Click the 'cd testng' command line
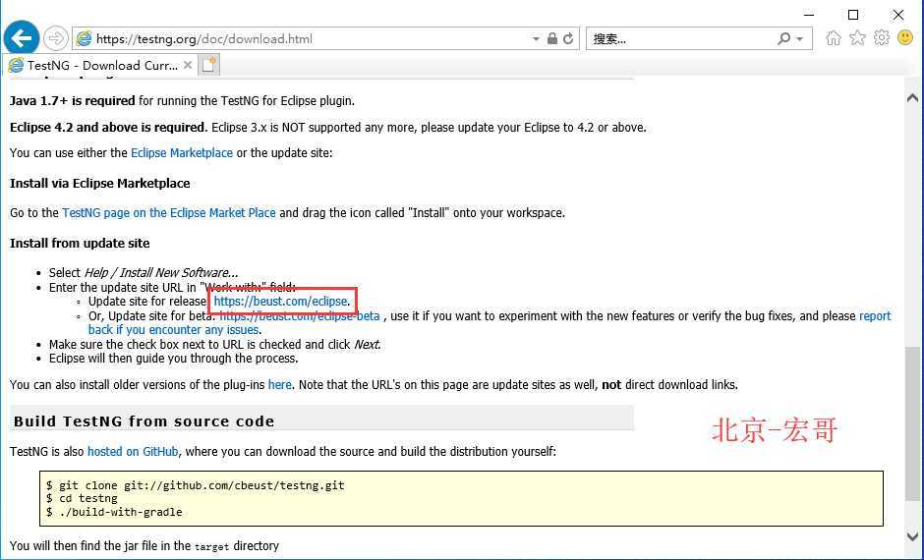This screenshot has width=924, height=560. coord(82,498)
